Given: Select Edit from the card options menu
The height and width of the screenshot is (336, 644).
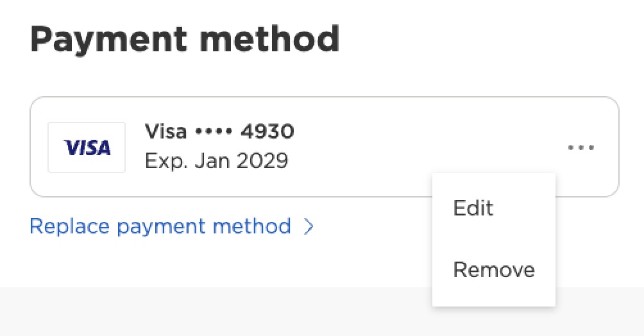Looking at the screenshot, I should click(473, 208).
